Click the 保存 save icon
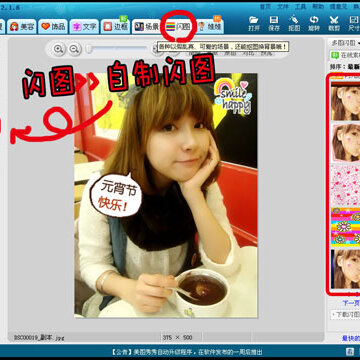The width and height of the screenshot is (360, 360). coord(274,23)
